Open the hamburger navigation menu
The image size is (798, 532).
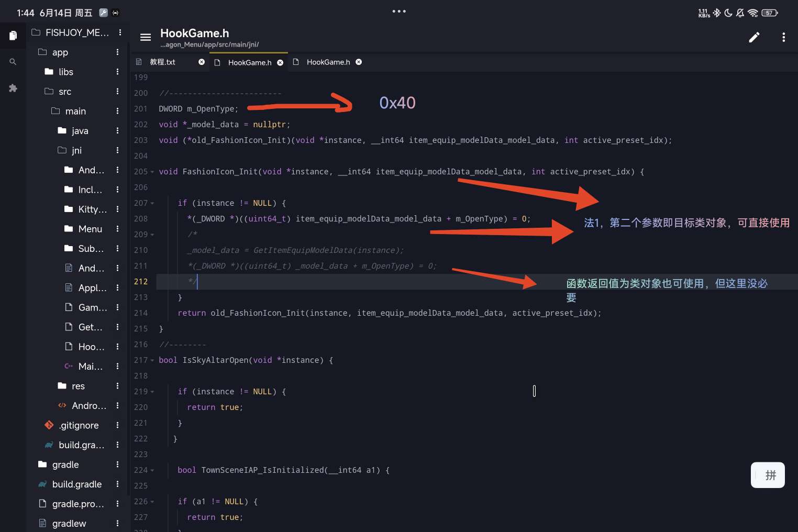[x=146, y=37]
